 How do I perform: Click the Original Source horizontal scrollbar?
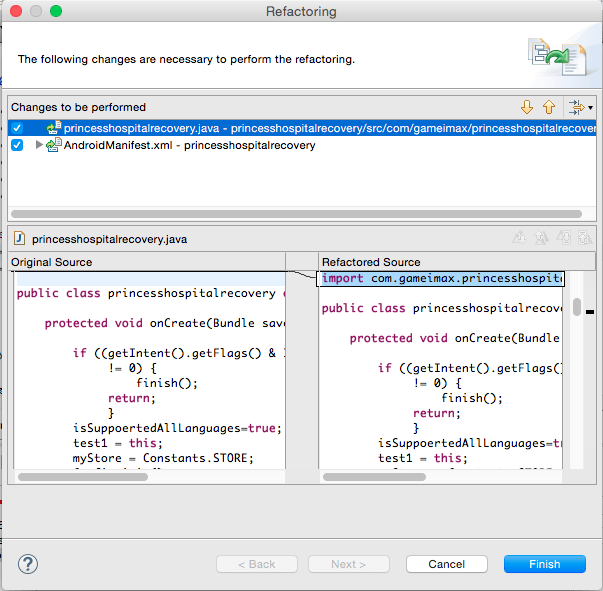[83, 477]
